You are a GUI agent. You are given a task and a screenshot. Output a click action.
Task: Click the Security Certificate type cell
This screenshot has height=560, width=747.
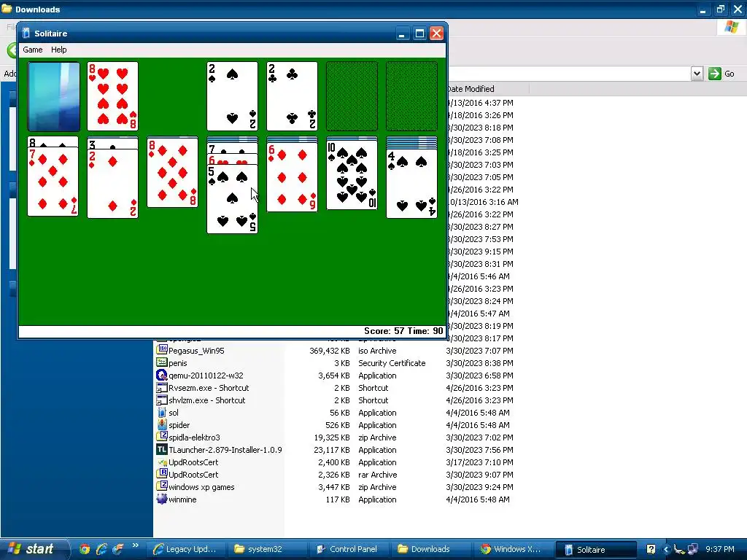point(392,363)
